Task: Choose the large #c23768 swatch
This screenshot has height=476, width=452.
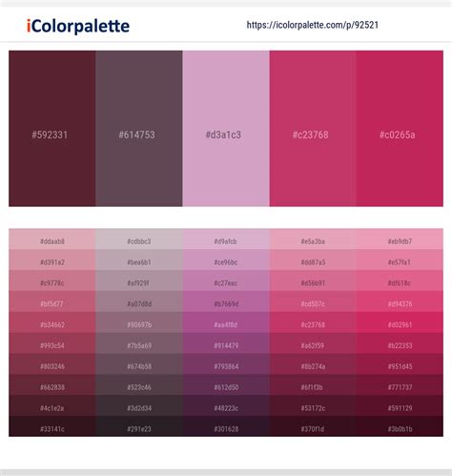Action: tap(313, 129)
